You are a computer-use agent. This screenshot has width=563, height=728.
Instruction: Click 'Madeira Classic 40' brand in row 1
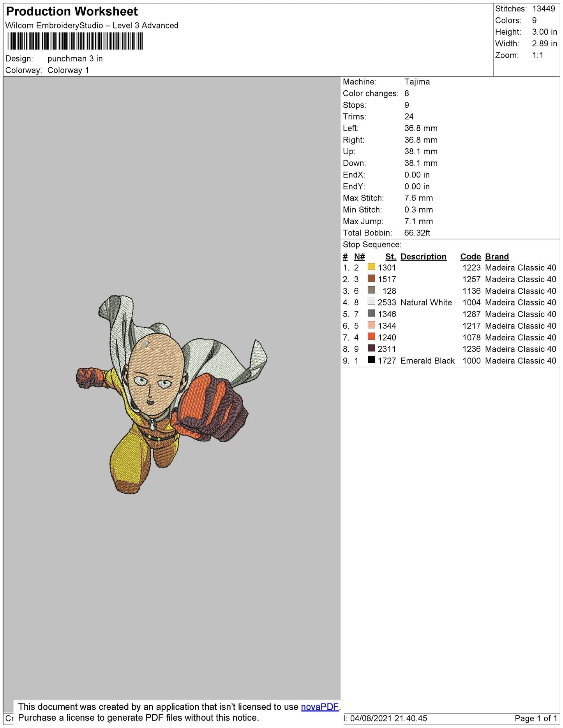[521, 268]
